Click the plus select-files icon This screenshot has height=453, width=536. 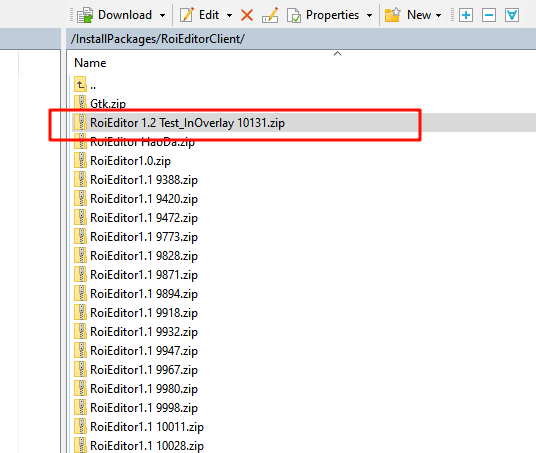coord(466,15)
